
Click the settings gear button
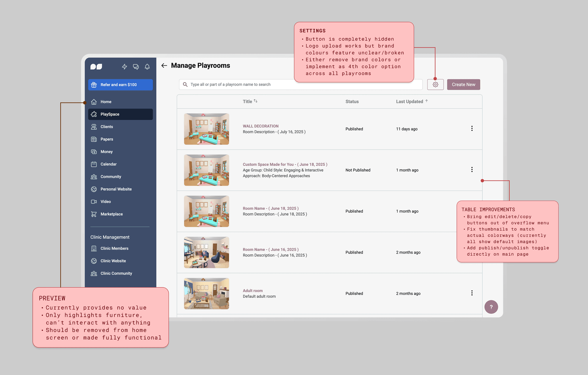pos(435,85)
